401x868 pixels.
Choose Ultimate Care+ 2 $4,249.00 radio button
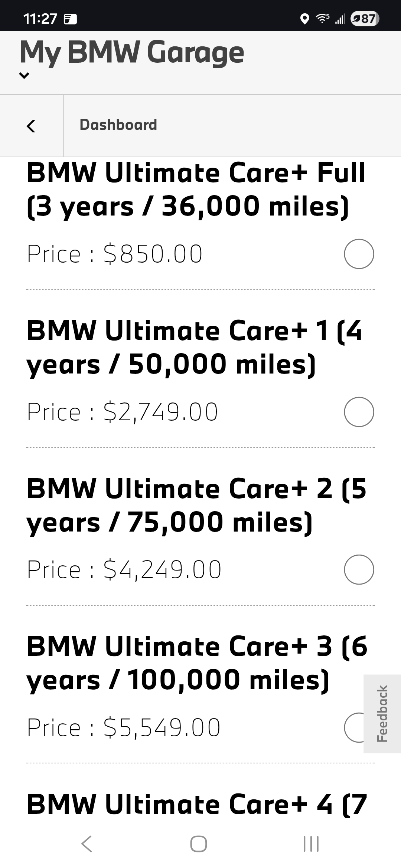point(359,569)
